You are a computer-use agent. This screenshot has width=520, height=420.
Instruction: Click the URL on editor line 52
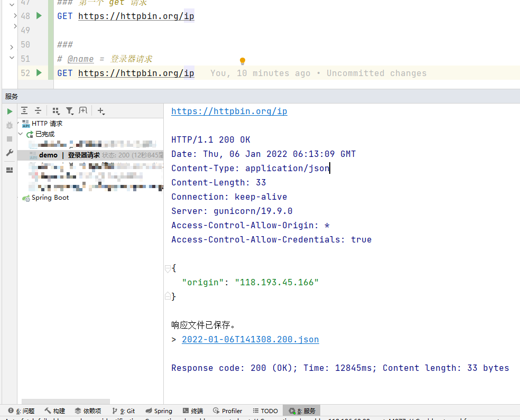pos(136,73)
